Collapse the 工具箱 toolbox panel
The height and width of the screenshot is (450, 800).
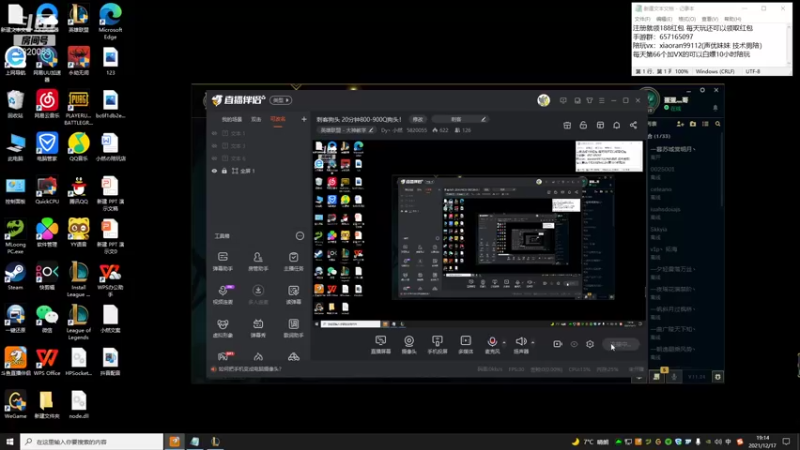[299, 236]
